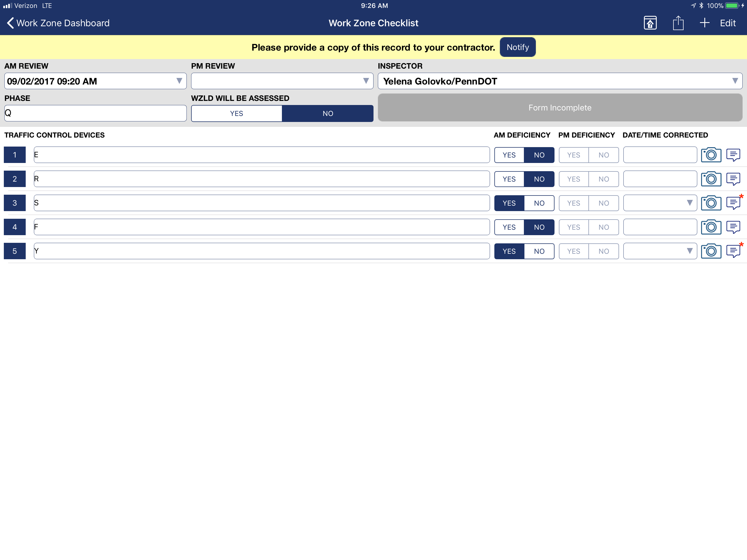This screenshot has width=747, height=560.
Task: Select row number 1 badge
Action: (14, 155)
